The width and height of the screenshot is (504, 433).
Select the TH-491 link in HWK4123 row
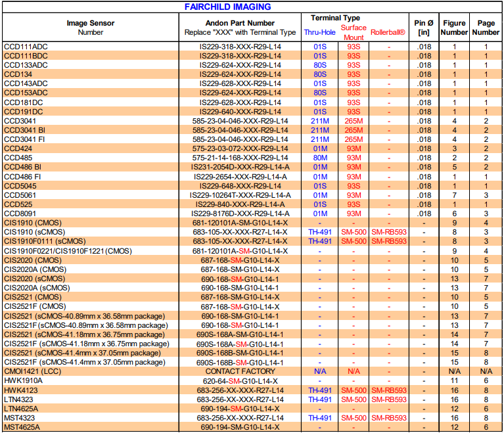[319, 390]
